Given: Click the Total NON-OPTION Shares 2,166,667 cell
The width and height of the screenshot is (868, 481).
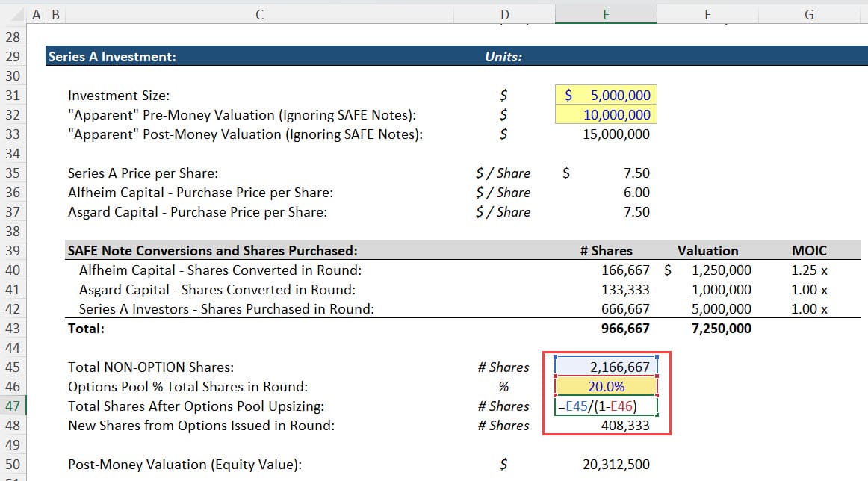Looking at the screenshot, I should (605, 367).
